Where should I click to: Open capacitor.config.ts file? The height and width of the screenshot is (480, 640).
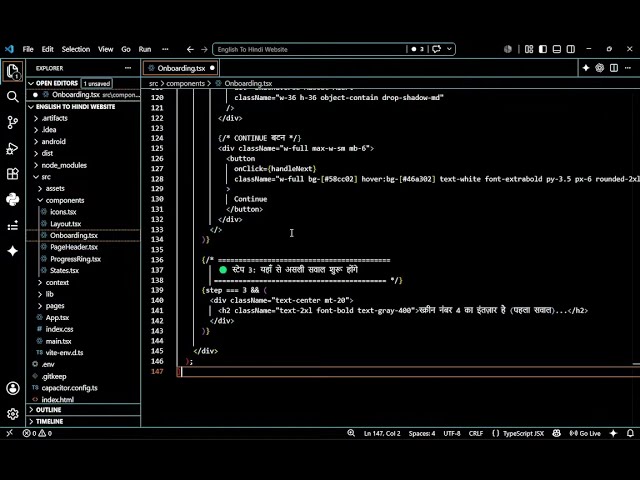click(69, 388)
